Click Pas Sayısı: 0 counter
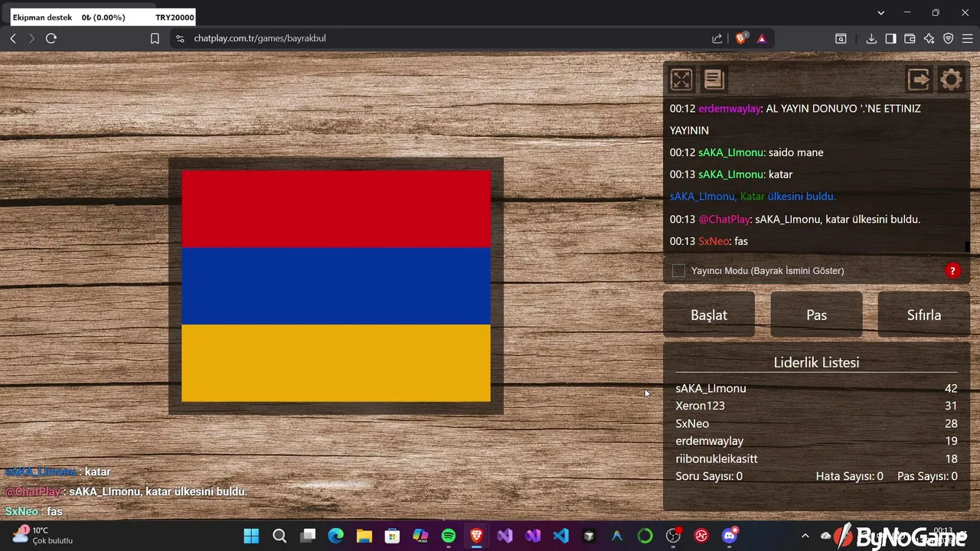Viewport: 980px width, 551px height. (x=927, y=476)
